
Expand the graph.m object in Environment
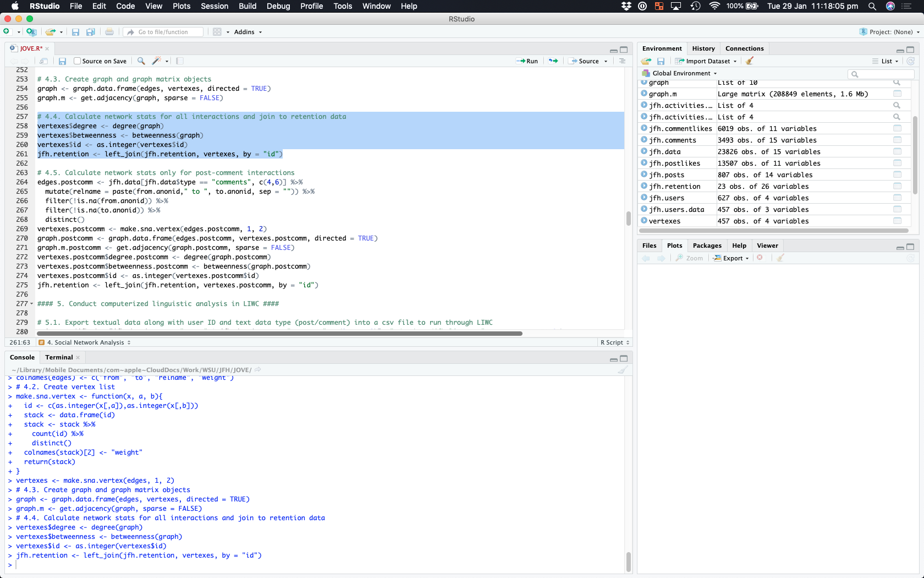(644, 94)
